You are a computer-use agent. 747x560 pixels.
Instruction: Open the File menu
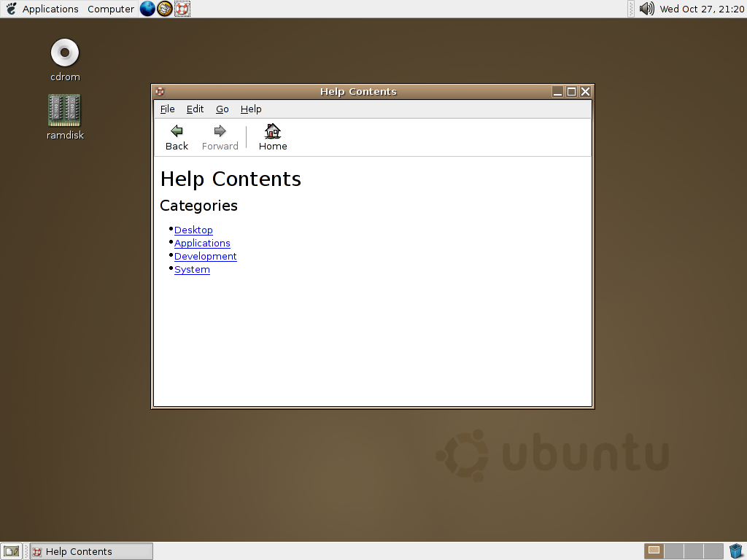click(x=167, y=109)
